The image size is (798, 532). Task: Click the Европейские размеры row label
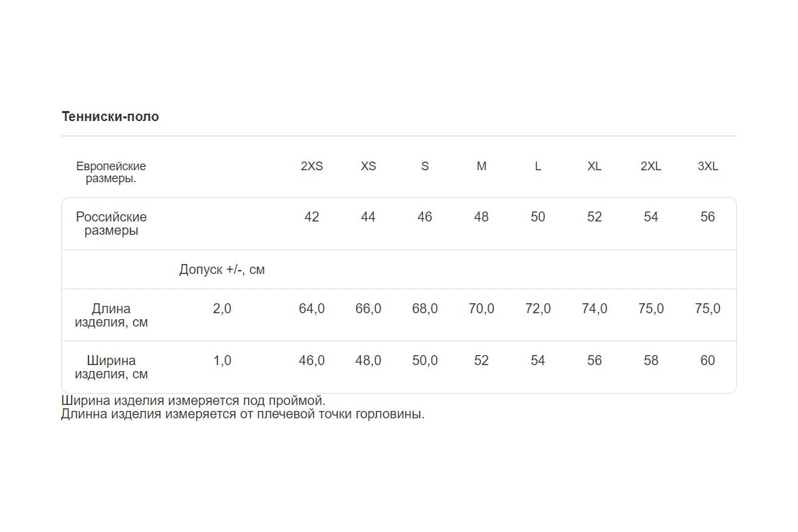coord(111,172)
